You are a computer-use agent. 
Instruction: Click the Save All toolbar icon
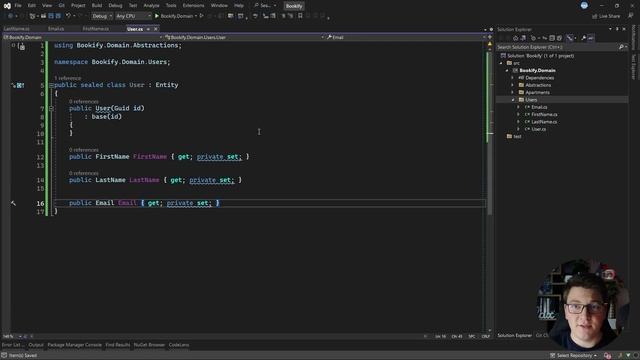[x=58, y=16]
